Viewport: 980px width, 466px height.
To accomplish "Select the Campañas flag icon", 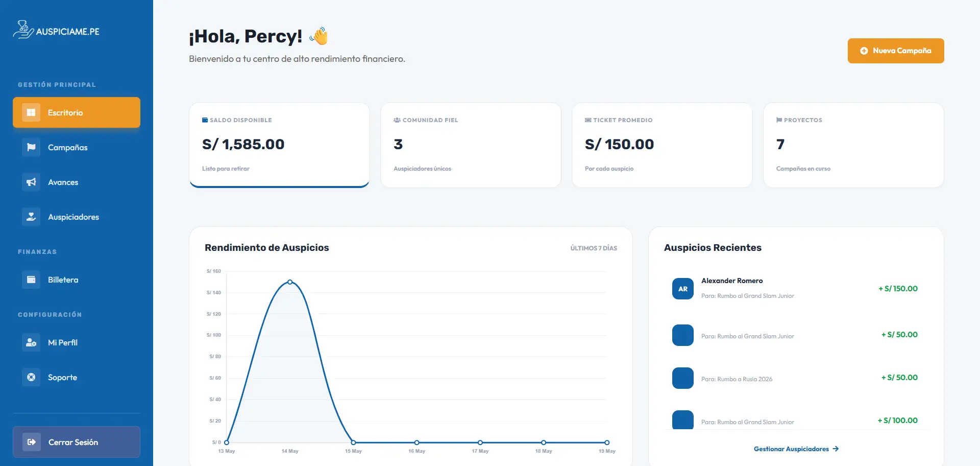I will [31, 147].
